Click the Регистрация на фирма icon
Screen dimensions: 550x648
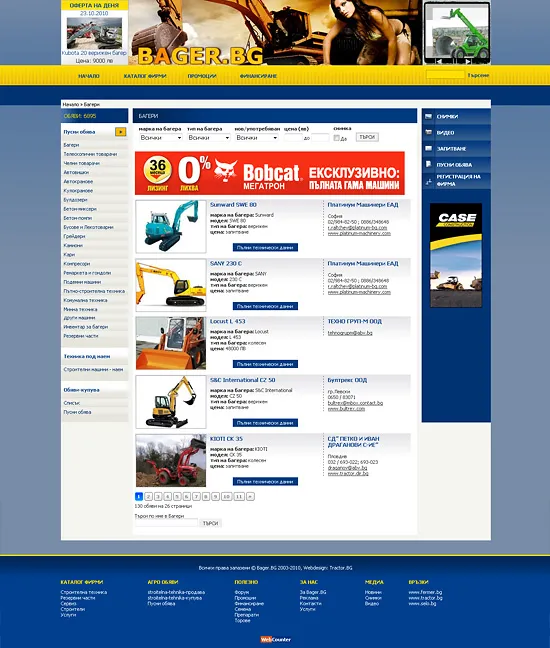coord(429,181)
